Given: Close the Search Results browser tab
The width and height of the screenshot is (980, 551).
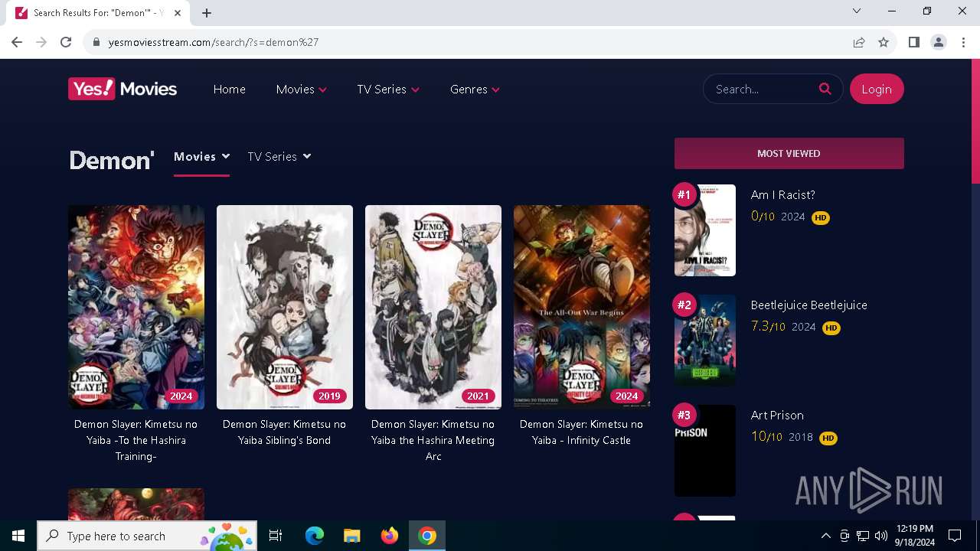Looking at the screenshot, I should pyautogui.click(x=178, y=13).
